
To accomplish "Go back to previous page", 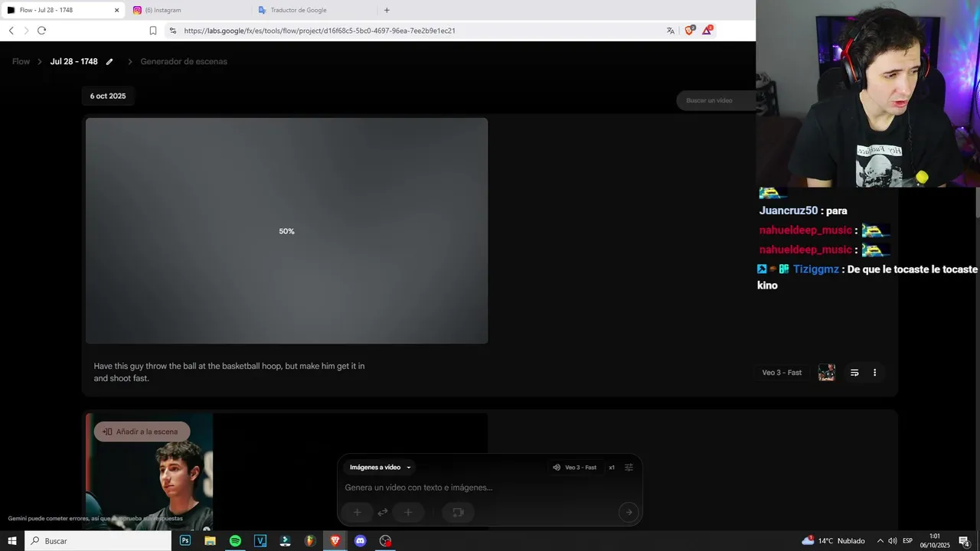I will click(x=11, y=31).
